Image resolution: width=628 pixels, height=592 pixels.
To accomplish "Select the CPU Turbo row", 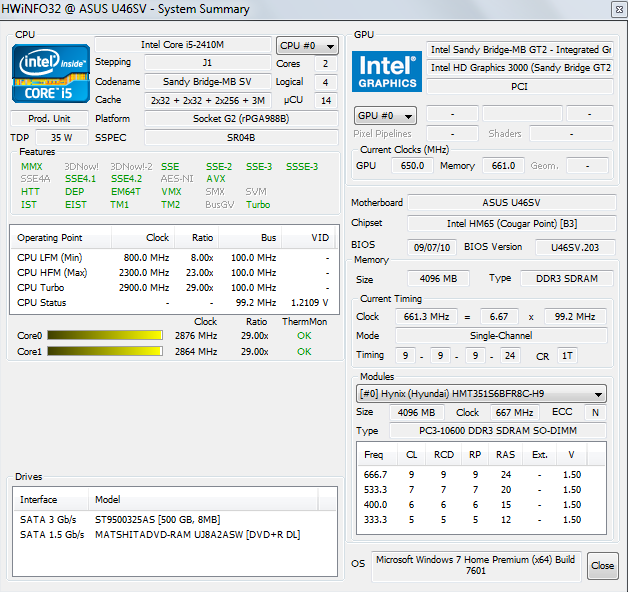I will tap(174, 288).
